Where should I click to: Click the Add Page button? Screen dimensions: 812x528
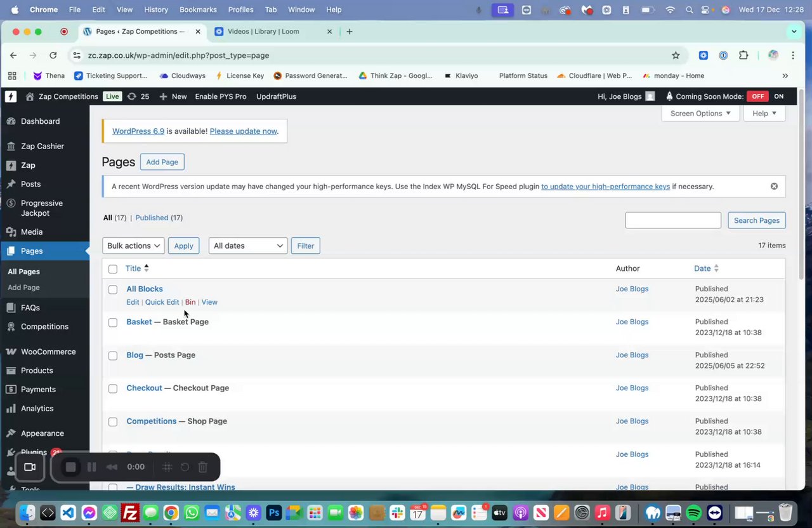pos(162,162)
